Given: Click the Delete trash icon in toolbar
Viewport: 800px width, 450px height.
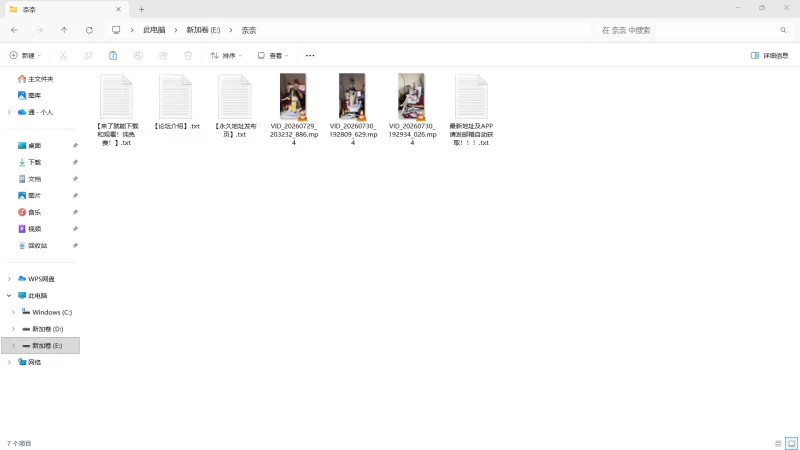Looking at the screenshot, I should 188,56.
